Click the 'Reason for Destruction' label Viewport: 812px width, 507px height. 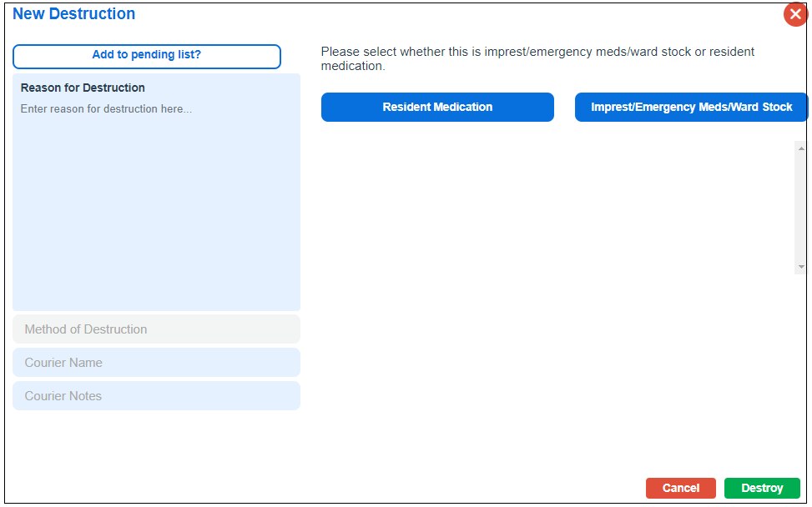83,88
